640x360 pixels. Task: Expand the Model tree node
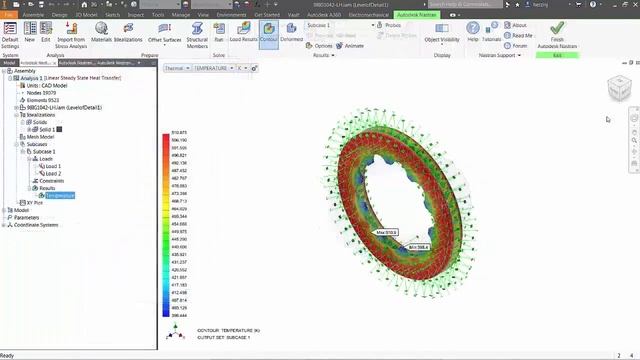tap(4, 210)
